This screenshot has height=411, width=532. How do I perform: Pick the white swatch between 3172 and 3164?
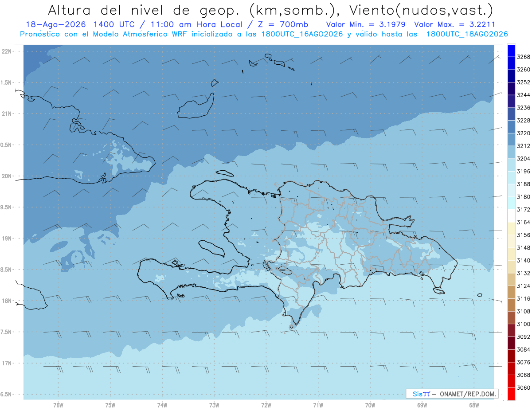(x=511, y=215)
